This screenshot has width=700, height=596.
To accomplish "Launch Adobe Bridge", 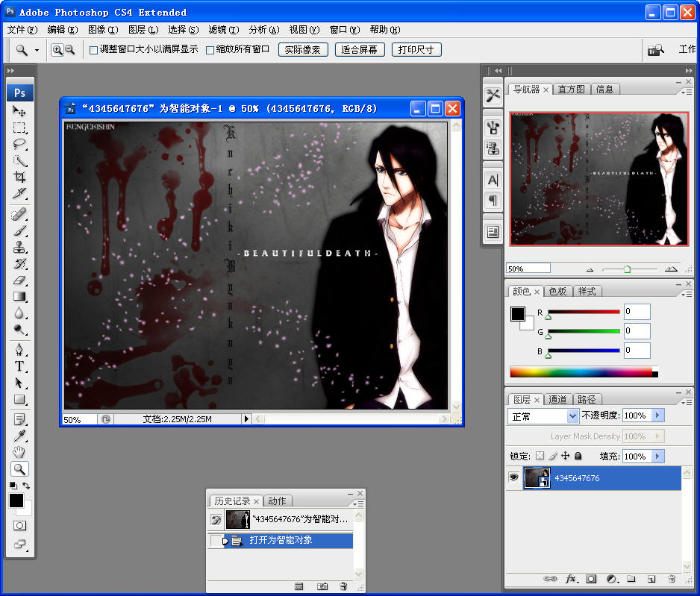I will point(655,50).
